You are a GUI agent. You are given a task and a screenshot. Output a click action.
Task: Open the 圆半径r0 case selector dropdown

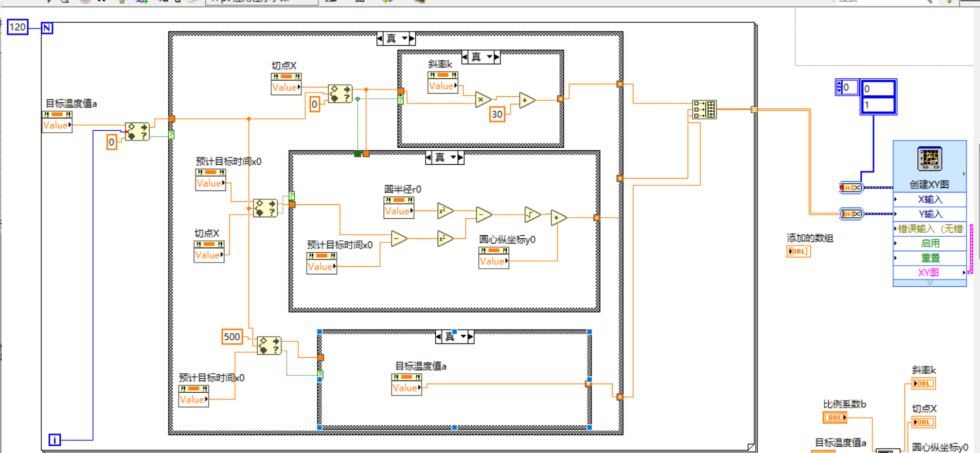(453, 158)
